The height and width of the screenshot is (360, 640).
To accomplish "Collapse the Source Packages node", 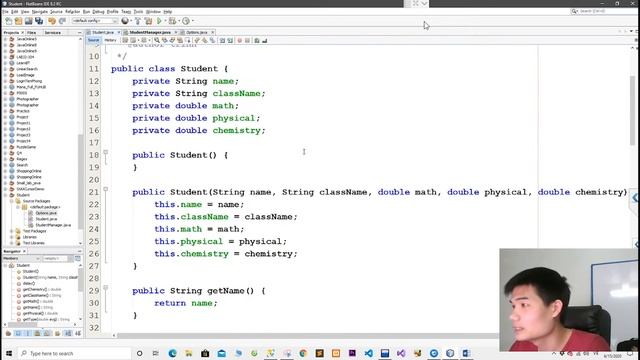I will [x=11, y=201].
